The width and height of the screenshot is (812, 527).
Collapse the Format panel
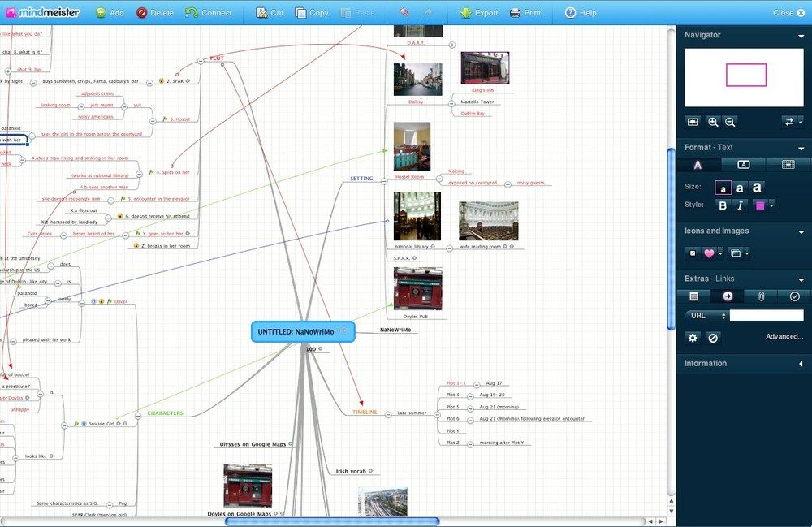pyautogui.click(x=801, y=148)
